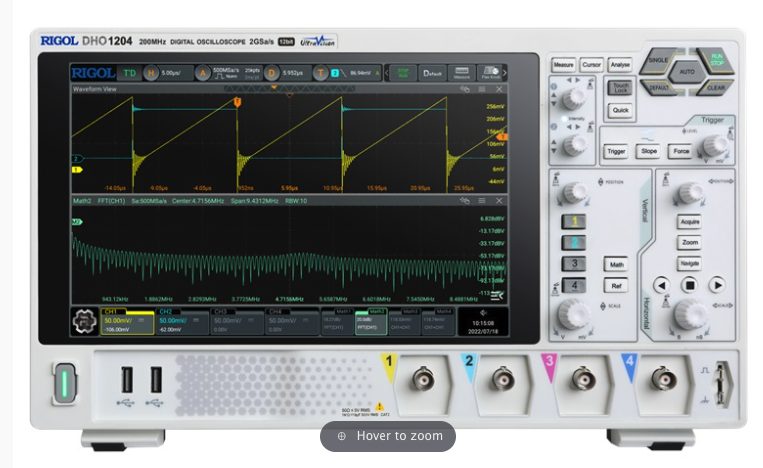This screenshot has width=763, height=468.
Task: Click the trigger level knob
Action: click(x=714, y=145)
